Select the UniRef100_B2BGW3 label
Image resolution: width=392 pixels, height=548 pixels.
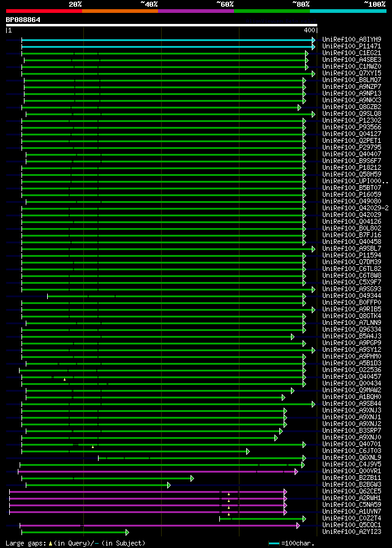click(352, 484)
